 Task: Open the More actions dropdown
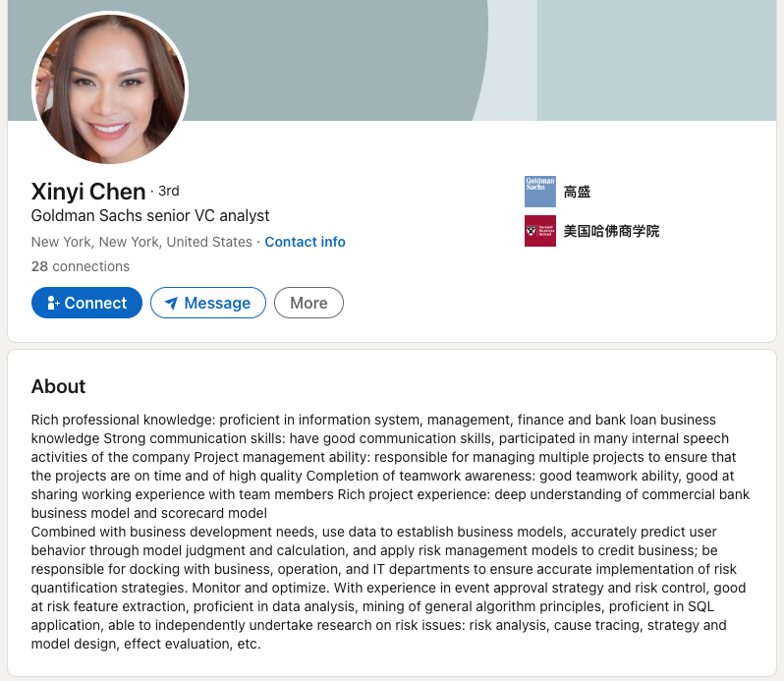[309, 303]
